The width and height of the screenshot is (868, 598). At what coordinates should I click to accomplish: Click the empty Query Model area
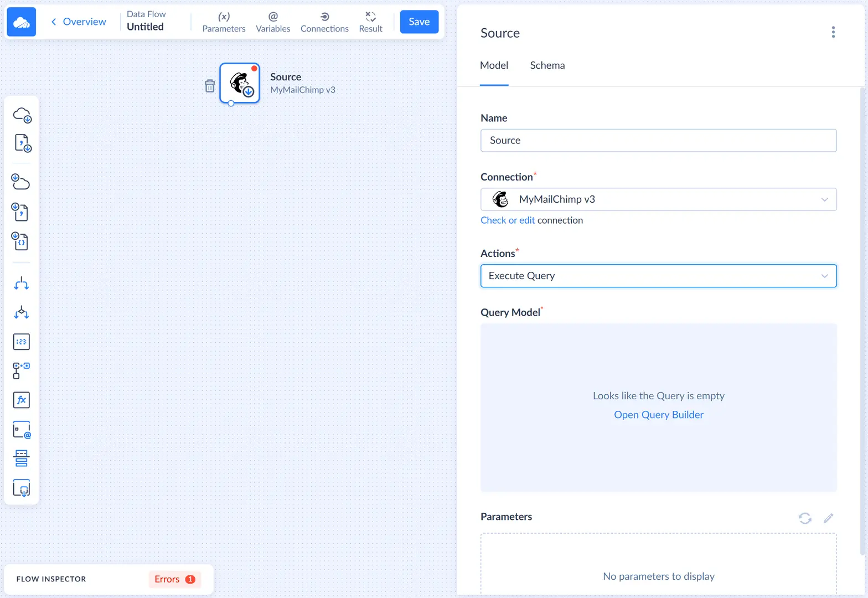pyautogui.click(x=658, y=408)
